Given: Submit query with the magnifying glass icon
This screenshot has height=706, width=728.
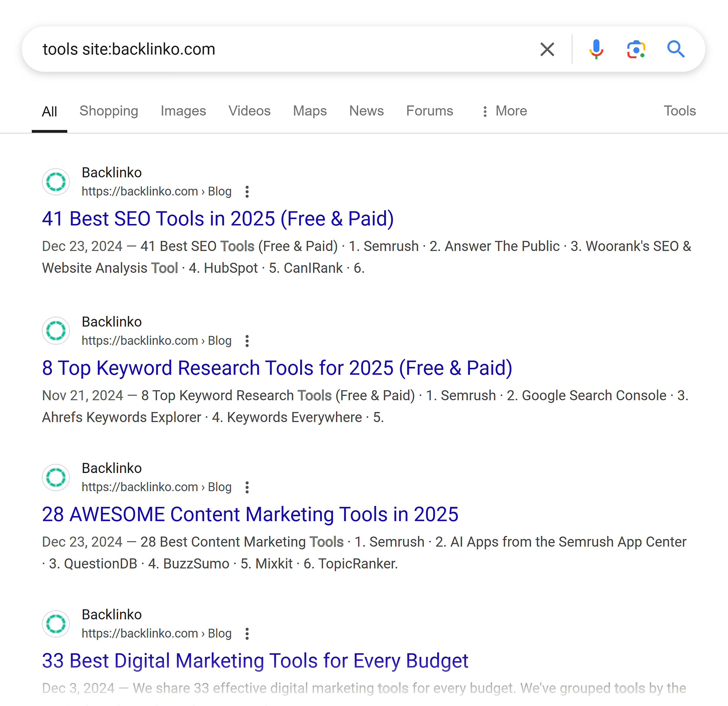Looking at the screenshot, I should pyautogui.click(x=676, y=49).
